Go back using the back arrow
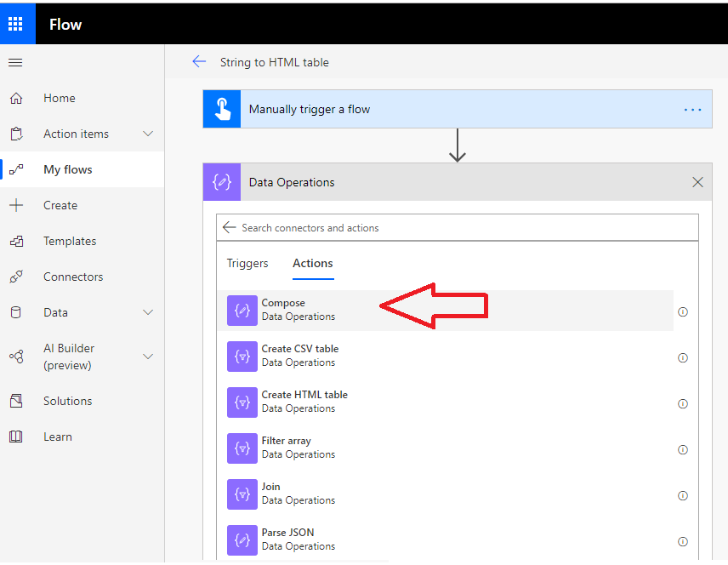Screen dimensions: 728x565 199,61
